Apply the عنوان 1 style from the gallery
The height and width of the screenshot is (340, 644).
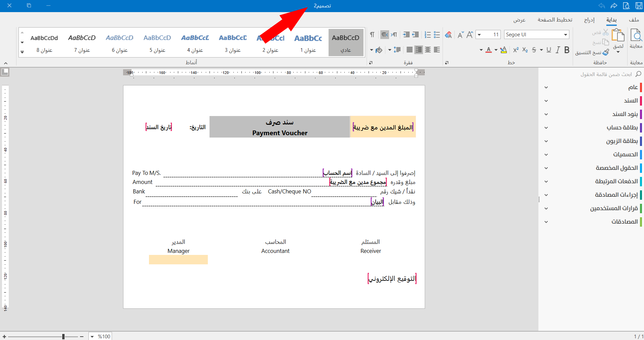pyautogui.click(x=308, y=42)
